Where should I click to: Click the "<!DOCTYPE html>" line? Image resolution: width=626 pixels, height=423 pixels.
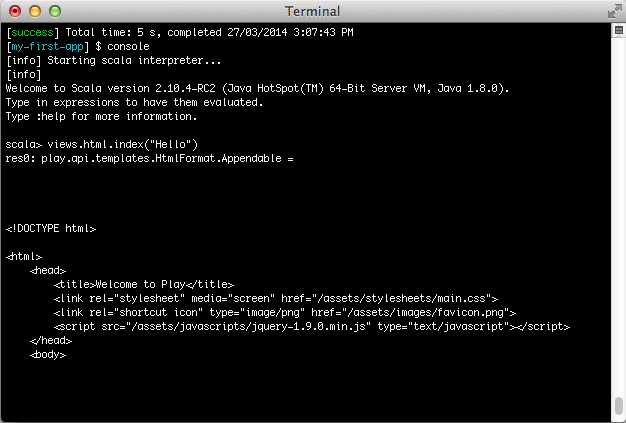(51, 229)
